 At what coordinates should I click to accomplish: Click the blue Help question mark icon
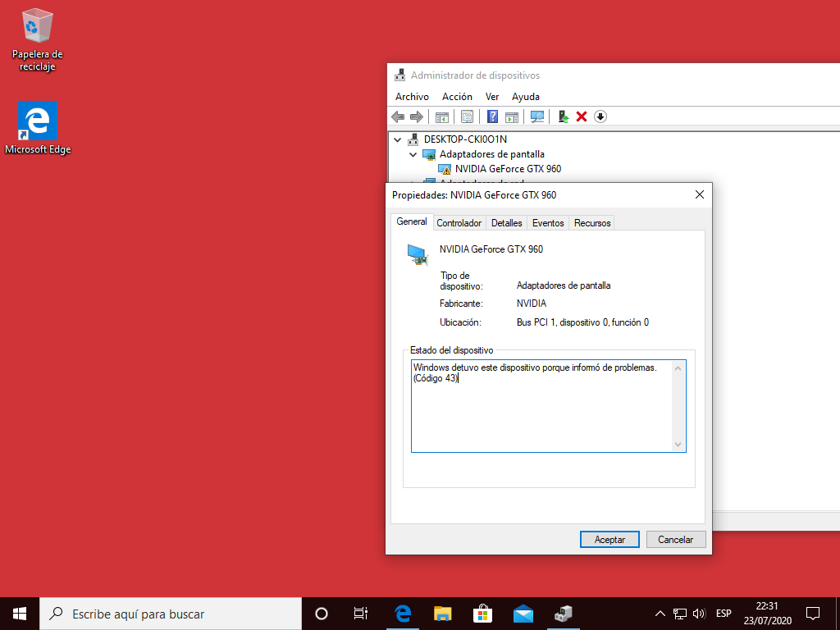pos(493,116)
